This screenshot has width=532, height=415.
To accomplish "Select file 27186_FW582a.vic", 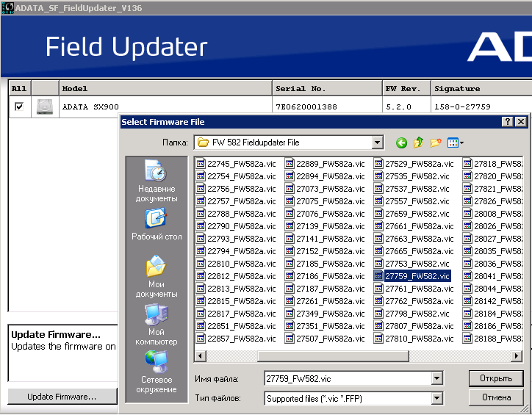I will click(325, 276).
